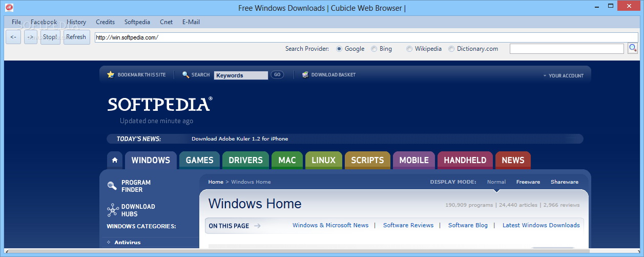Switch to the HANDHELD tab
Image resolution: width=644 pixels, height=257 pixels.
[465, 160]
